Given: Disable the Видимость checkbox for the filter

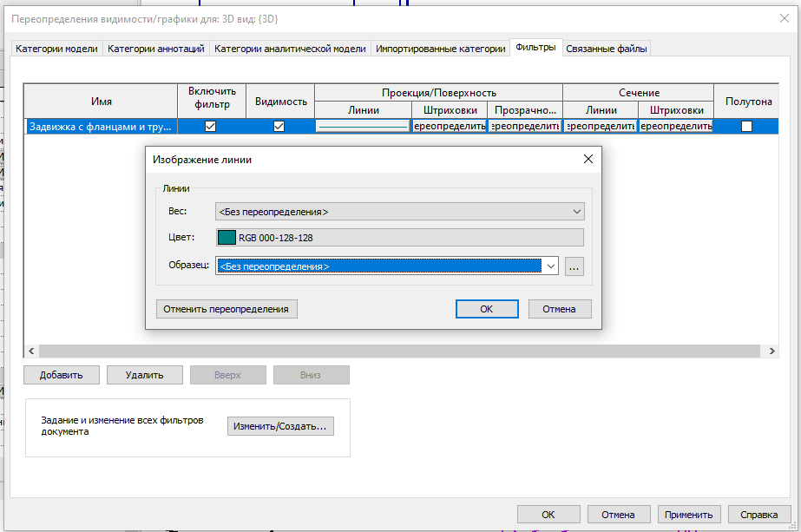Looking at the screenshot, I should [x=279, y=125].
